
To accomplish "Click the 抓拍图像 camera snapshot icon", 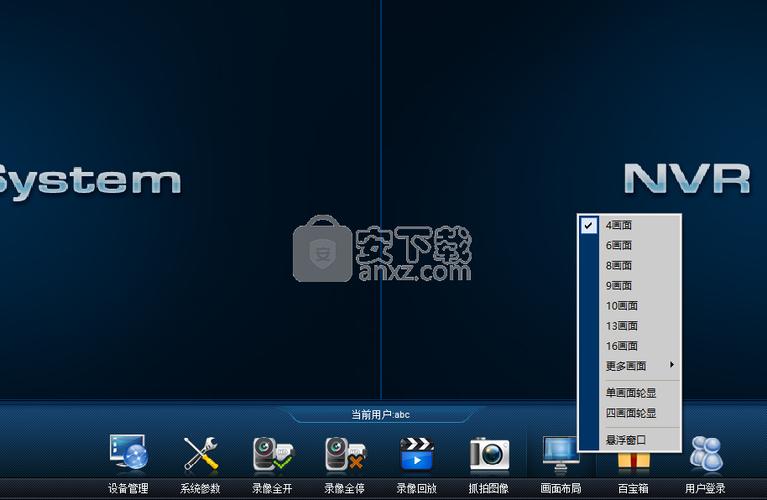I will (489, 454).
